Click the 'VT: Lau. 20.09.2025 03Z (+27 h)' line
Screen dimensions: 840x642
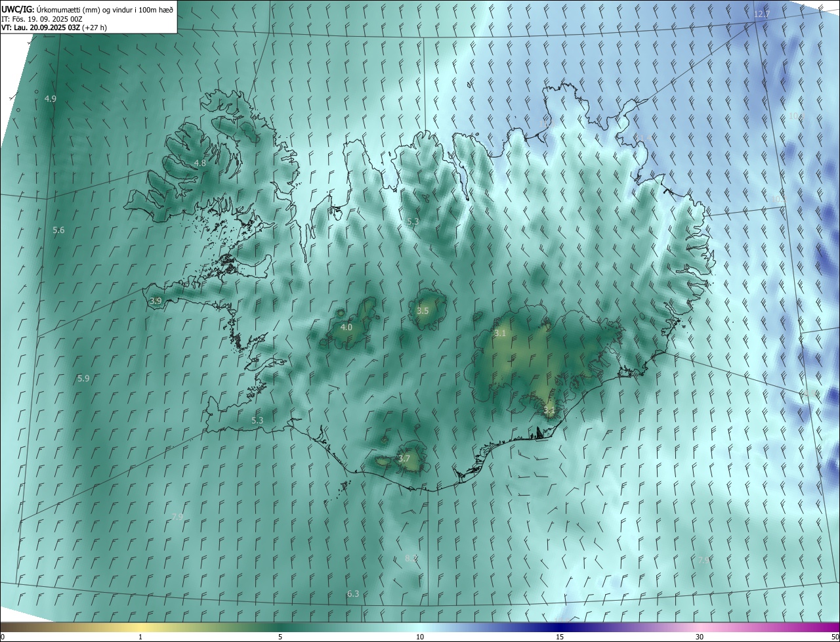click(54, 28)
